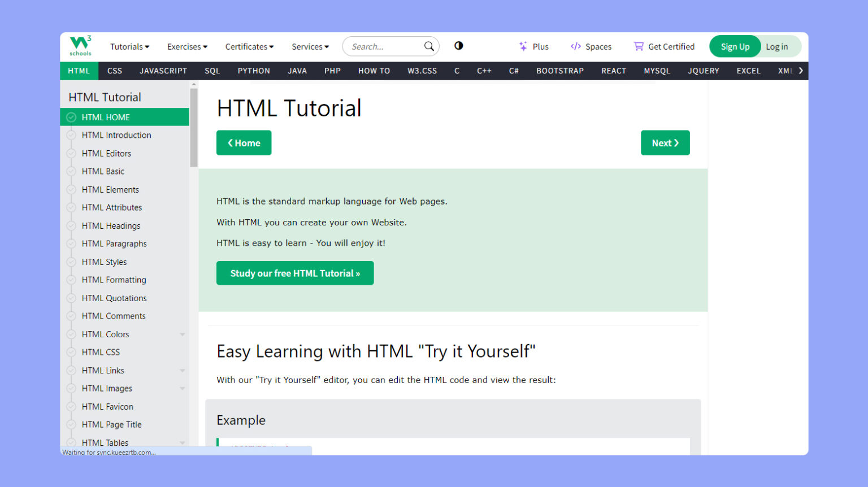Click Study our free HTML Tutorial button

[294, 273]
